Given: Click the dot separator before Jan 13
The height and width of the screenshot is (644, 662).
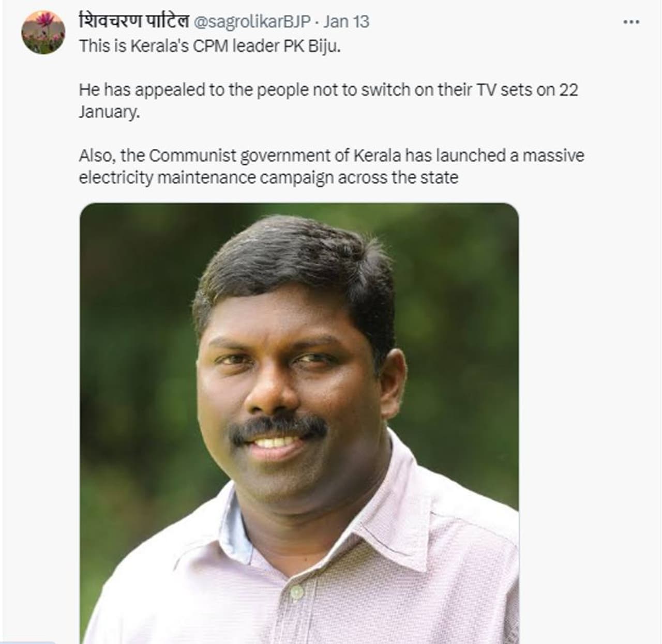Looking at the screenshot, I should click(x=317, y=22).
